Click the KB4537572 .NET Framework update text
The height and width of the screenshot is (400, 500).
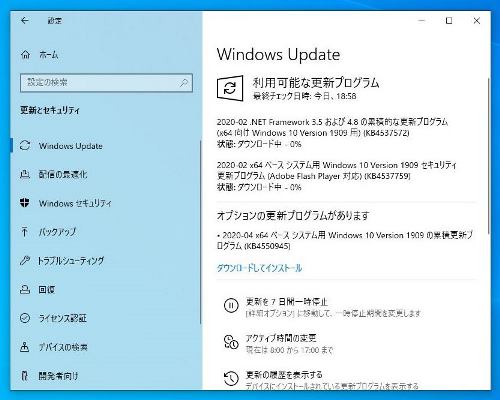332,132
